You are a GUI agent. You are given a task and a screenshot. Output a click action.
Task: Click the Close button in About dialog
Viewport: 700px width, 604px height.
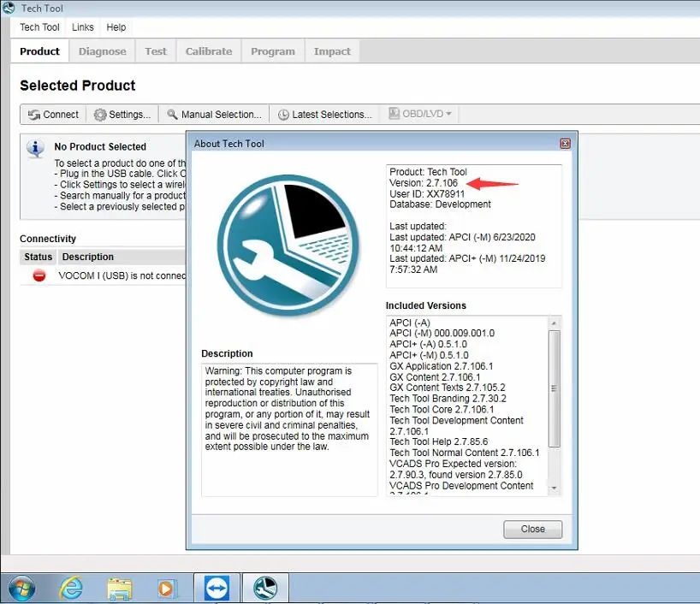pos(532,529)
